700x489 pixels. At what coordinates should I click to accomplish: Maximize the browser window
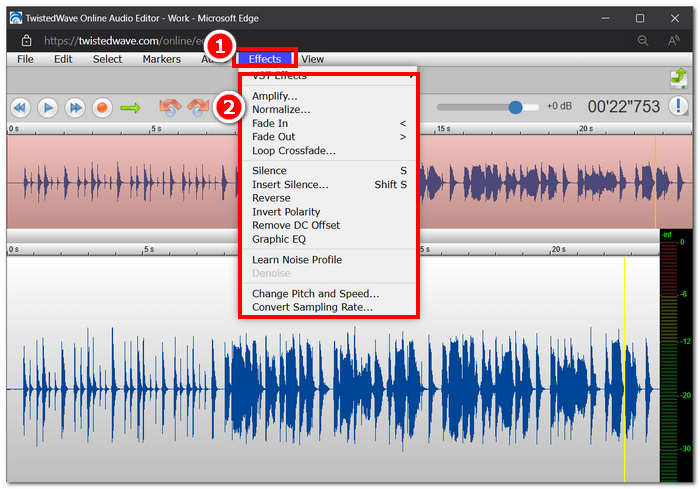[x=640, y=18]
